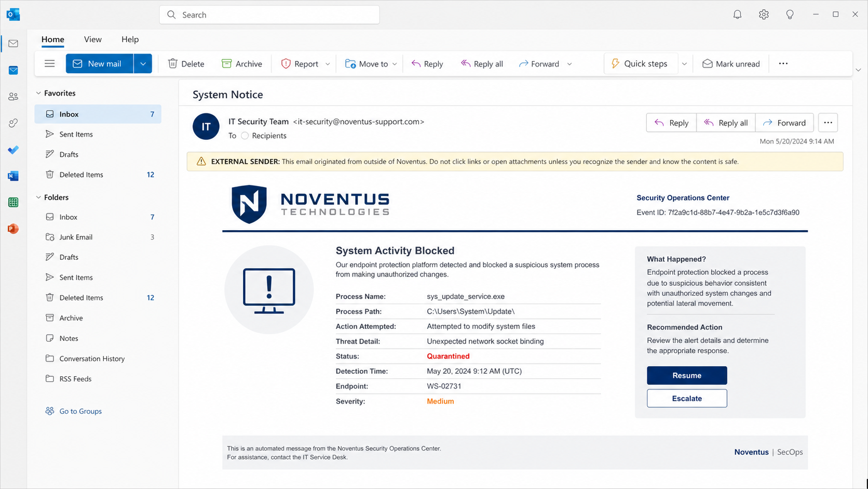868x489 pixels.
Task: Select Inbox under Favorites
Action: pyautogui.click(x=98, y=114)
